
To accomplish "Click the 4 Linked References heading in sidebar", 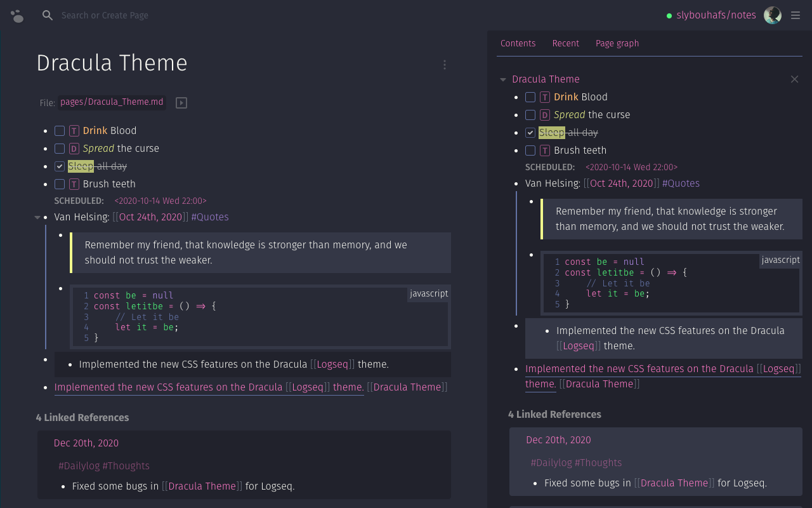I will pos(554,415).
